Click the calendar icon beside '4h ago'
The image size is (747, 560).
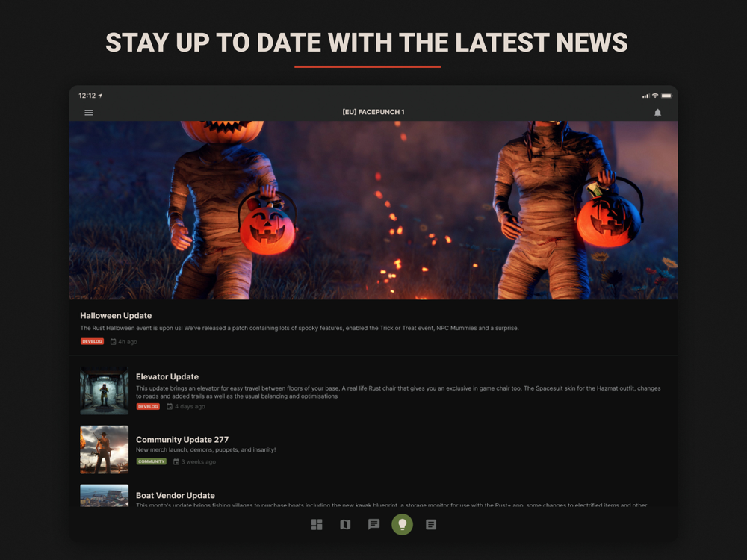pyautogui.click(x=113, y=341)
